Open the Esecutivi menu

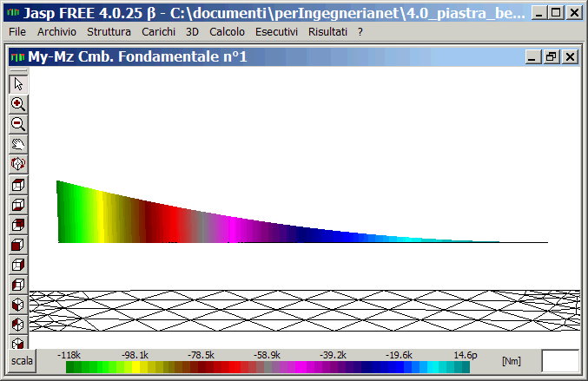click(276, 32)
